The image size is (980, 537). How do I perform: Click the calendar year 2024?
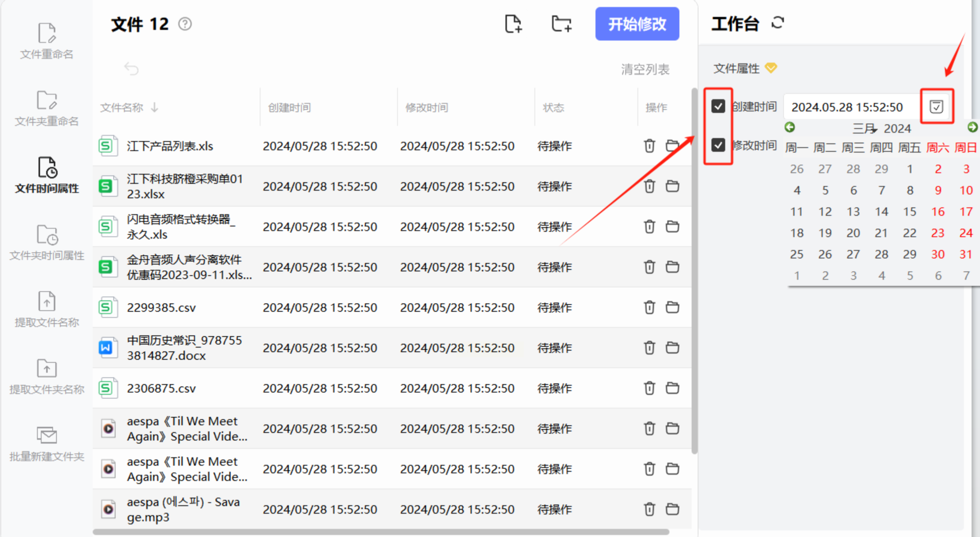(x=897, y=128)
